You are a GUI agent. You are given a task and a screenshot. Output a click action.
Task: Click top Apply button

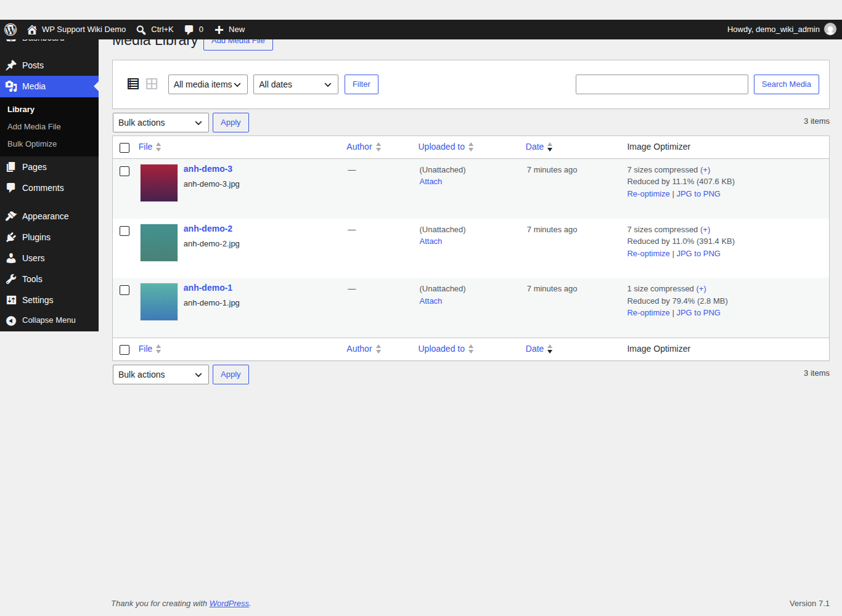[x=231, y=123]
